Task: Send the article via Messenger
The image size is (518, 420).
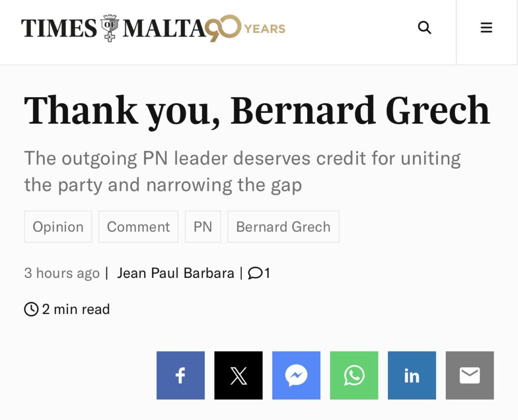Action: [296, 375]
